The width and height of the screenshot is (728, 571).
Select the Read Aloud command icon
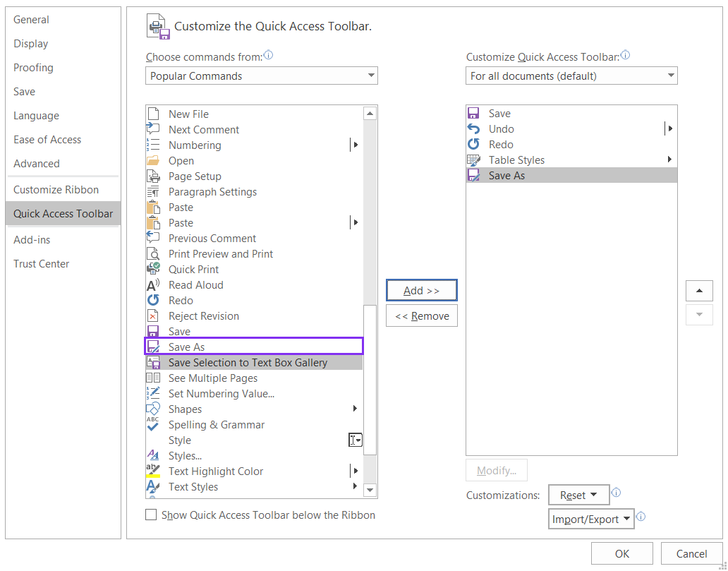pos(153,284)
